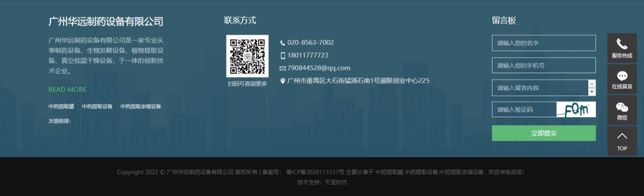This screenshot has width=644, height=196.
Task: Open the 在线留言 chat bubble icon
Action: pos(622,76)
